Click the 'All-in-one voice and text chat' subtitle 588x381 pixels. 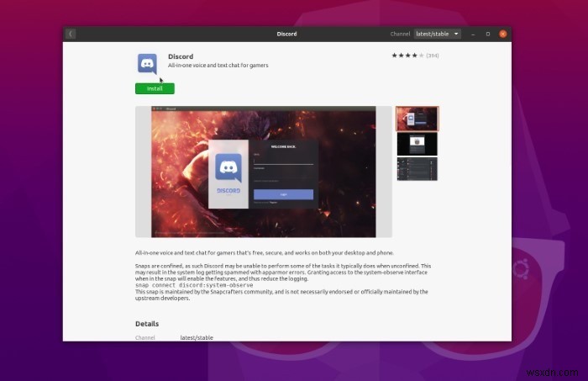click(x=218, y=66)
